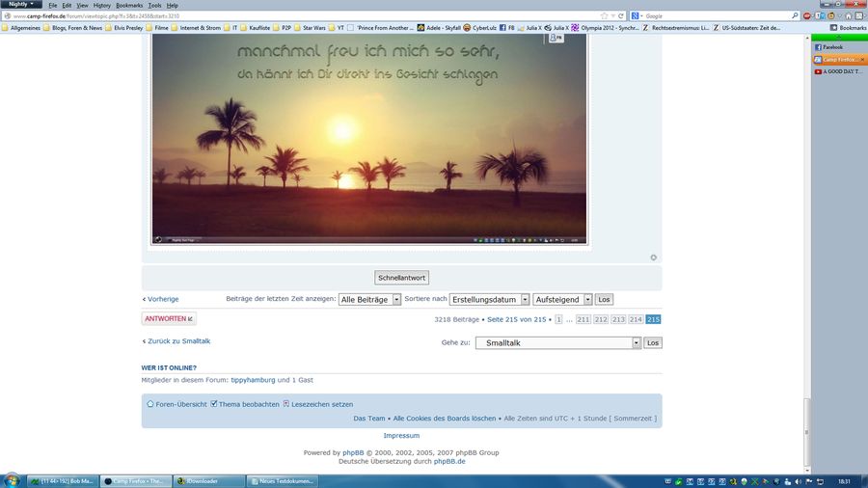Click the search magnifier in the Google box

tap(795, 15)
